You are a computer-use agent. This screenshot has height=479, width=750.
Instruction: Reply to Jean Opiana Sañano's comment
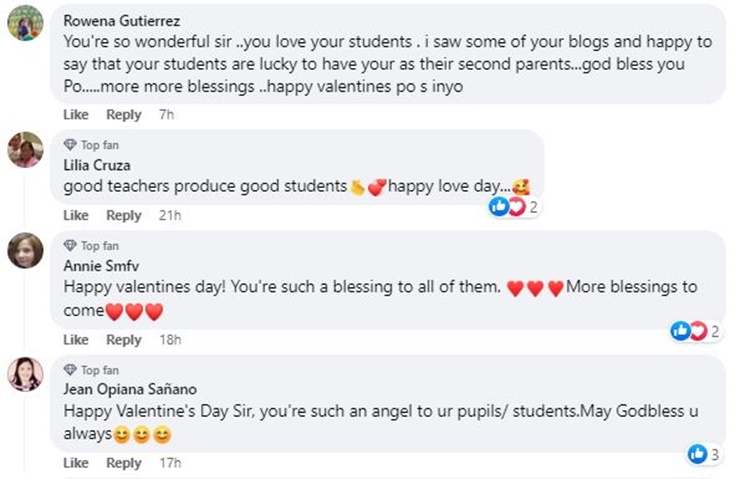coord(124,463)
